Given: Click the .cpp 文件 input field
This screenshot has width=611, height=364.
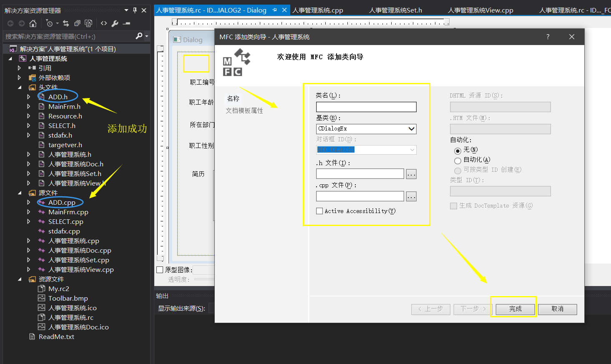Looking at the screenshot, I should pyautogui.click(x=360, y=196).
